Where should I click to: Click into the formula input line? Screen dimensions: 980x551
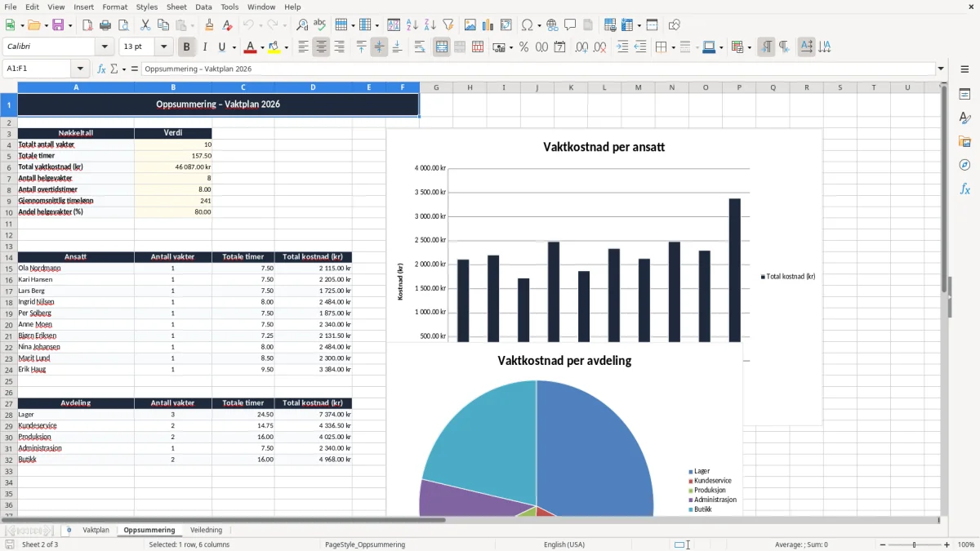click(x=537, y=69)
